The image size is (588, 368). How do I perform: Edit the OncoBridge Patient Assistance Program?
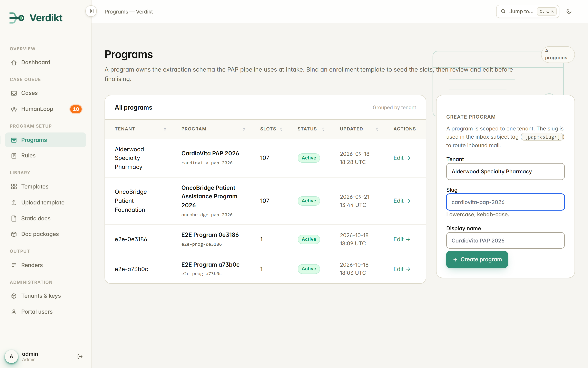pyautogui.click(x=402, y=201)
